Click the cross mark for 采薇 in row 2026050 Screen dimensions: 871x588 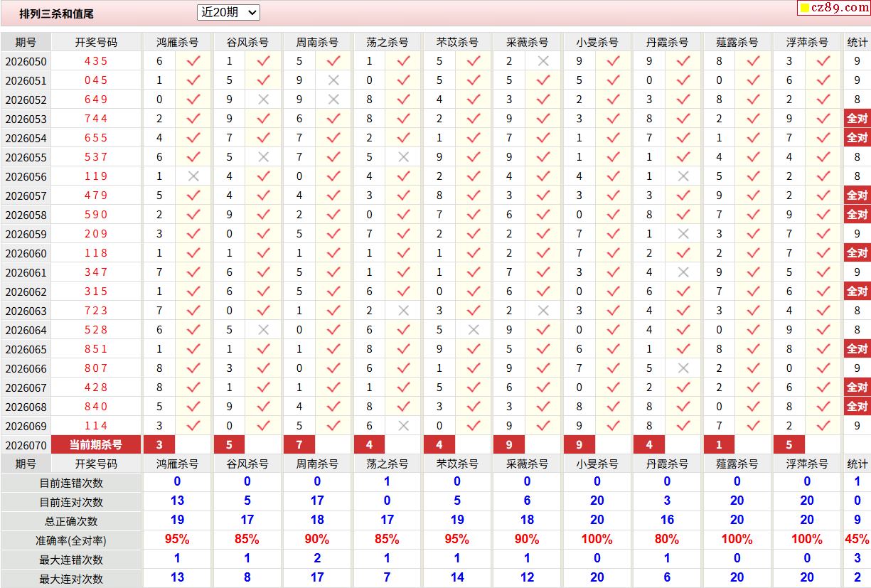[x=544, y=61]
